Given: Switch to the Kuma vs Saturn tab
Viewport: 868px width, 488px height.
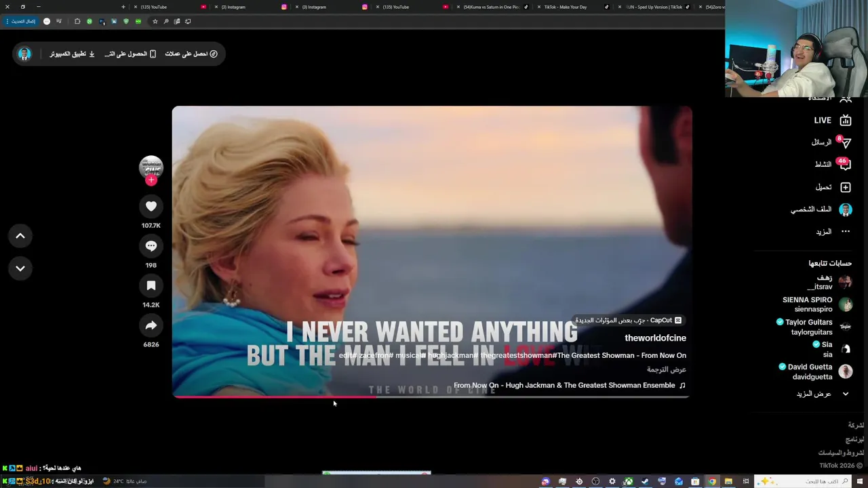Looking at the screenshot, I should coord(494,7).
